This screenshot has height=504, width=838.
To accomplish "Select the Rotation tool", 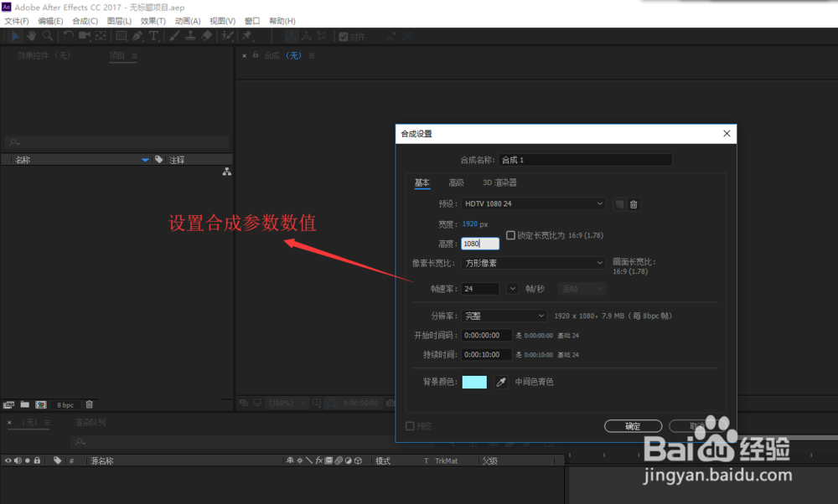I will 68,36.
